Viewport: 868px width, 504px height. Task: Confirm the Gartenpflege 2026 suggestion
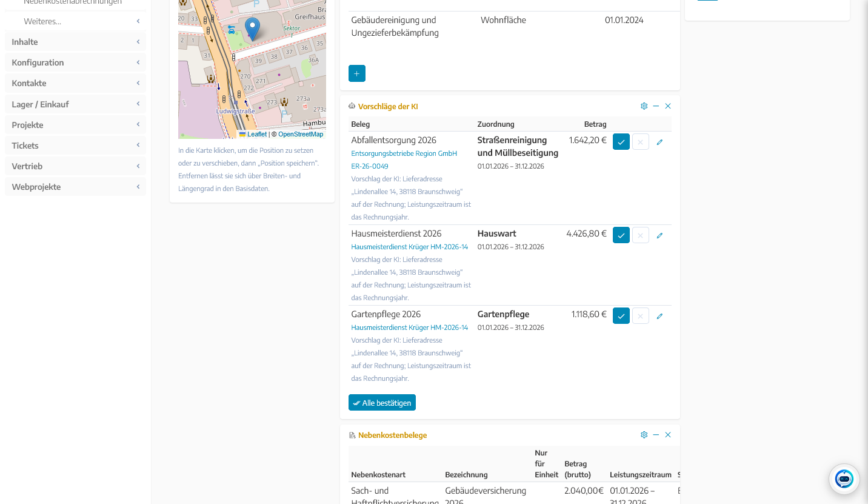click(621, 316)
